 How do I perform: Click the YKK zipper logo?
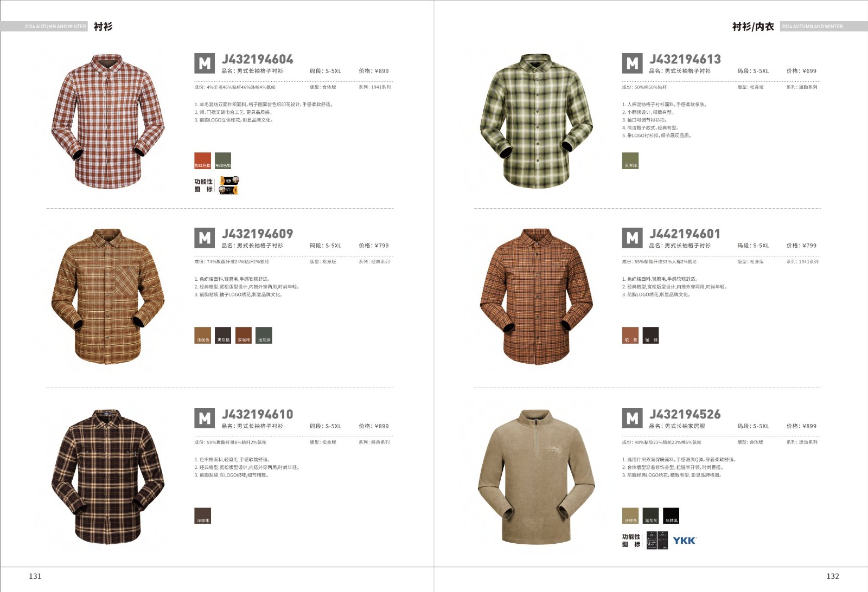click(x=685, y=540)
